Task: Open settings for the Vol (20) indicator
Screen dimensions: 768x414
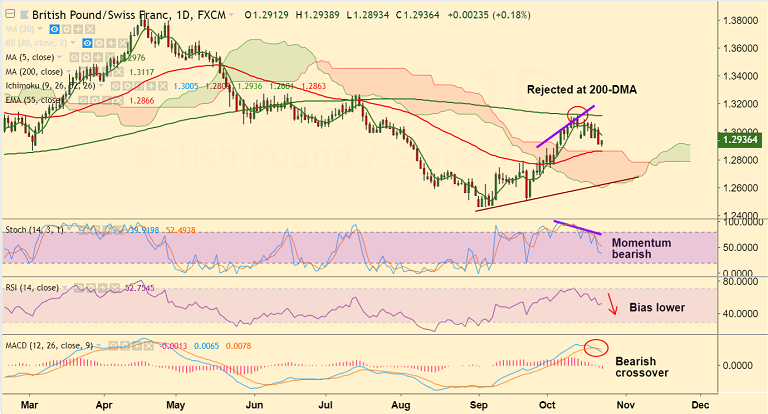Action: click(x=67, y=29)
